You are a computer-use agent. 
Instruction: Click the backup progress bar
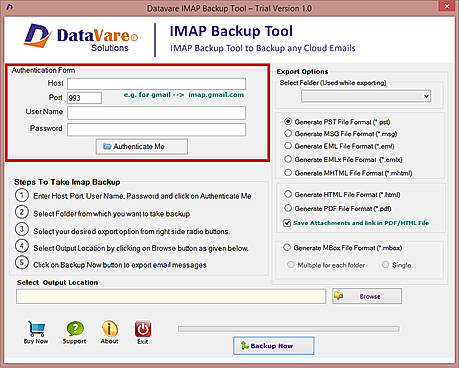(x=289, y=329)
